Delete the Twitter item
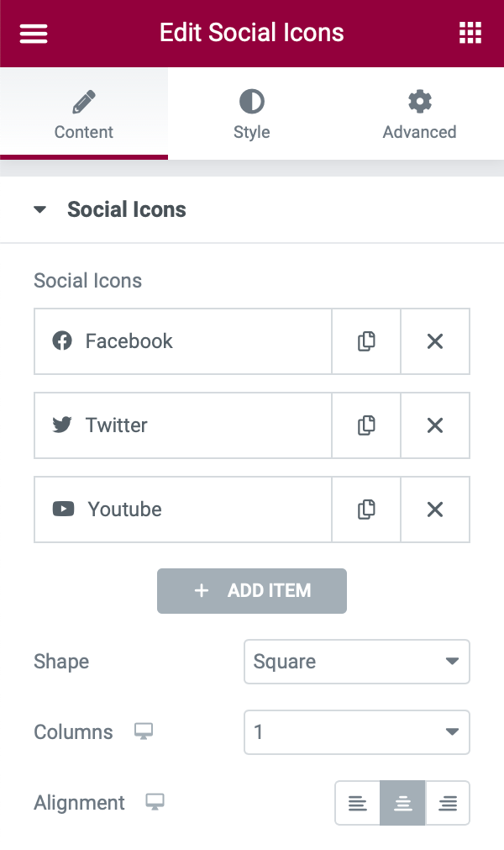The image size is (504, 850). (435, 425)
